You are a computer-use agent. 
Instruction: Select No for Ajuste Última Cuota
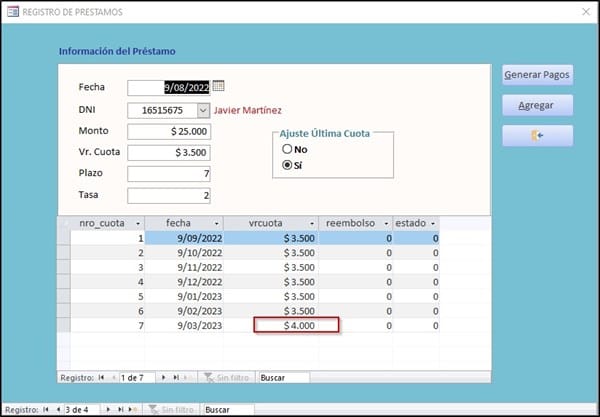(x=288, y=149)
